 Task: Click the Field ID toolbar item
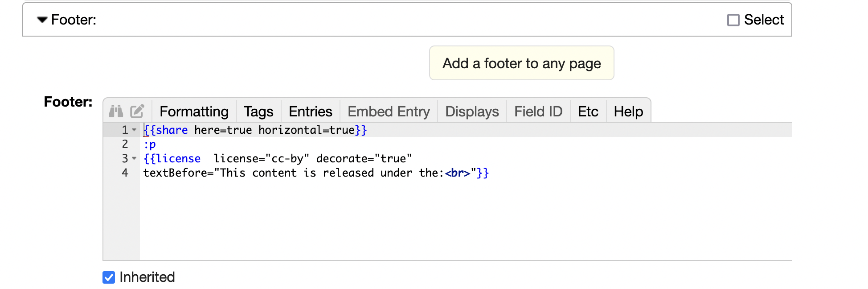(x=538, y=111)
